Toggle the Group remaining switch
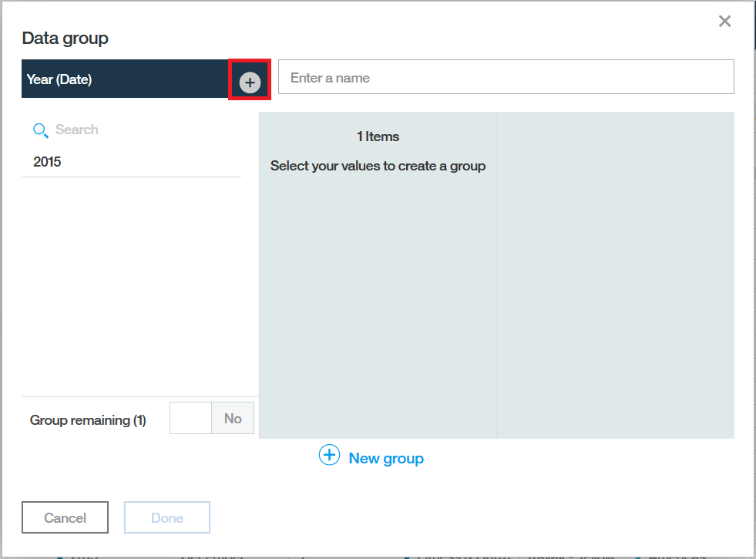The height and width of the screenshot is (559, 756). [212, 418]
